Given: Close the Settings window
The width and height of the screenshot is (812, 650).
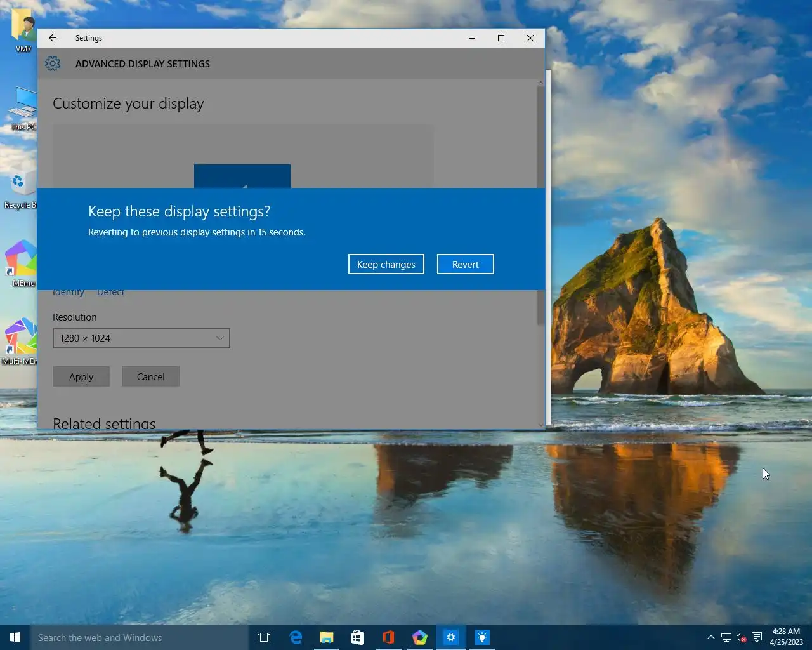Looking at the screenshot, I should tap(530, 38).
